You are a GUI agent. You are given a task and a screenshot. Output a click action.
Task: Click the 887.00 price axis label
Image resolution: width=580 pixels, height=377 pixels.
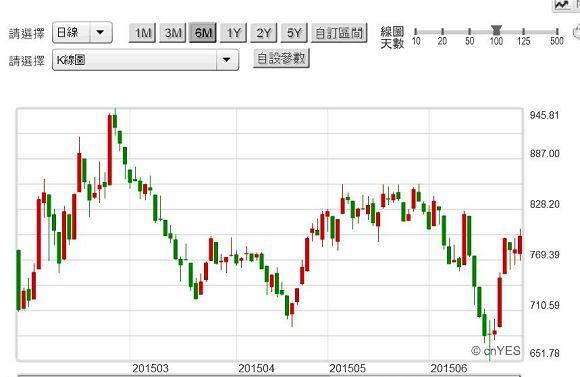[544, 154]
